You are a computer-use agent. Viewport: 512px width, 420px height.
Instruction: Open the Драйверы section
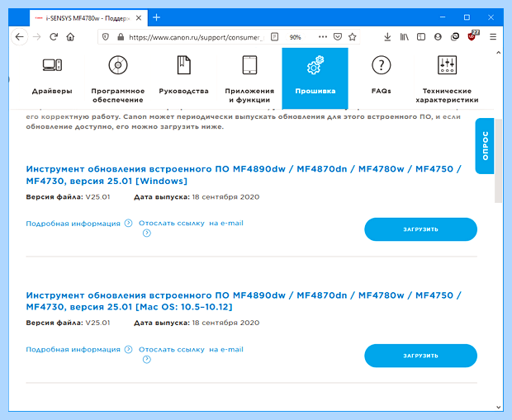[x=52, y=78]
